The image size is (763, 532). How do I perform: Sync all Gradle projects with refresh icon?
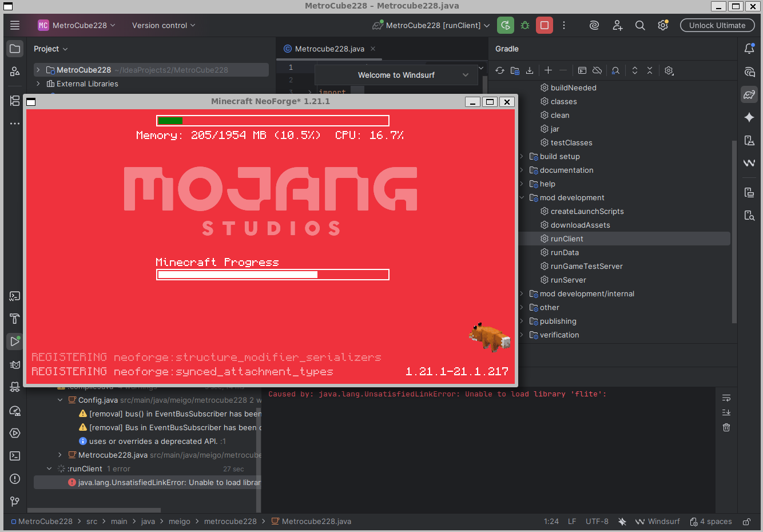click(499, 70)
